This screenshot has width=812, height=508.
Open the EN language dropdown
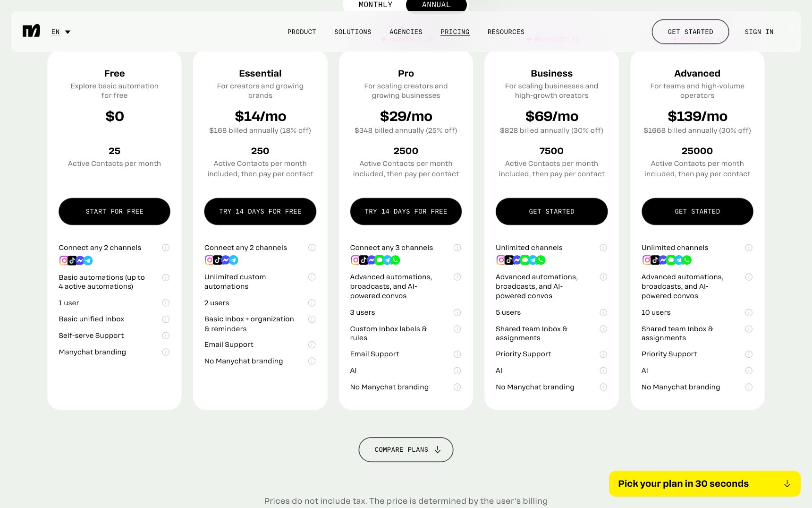61,32
